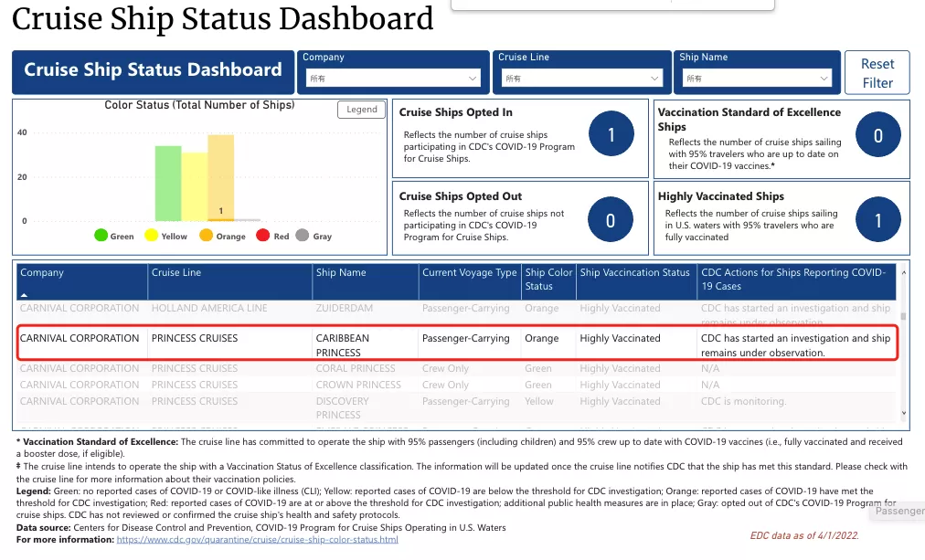Click the green legend circle
Viewport: 925px width, 560px height.
coord(101,235)
